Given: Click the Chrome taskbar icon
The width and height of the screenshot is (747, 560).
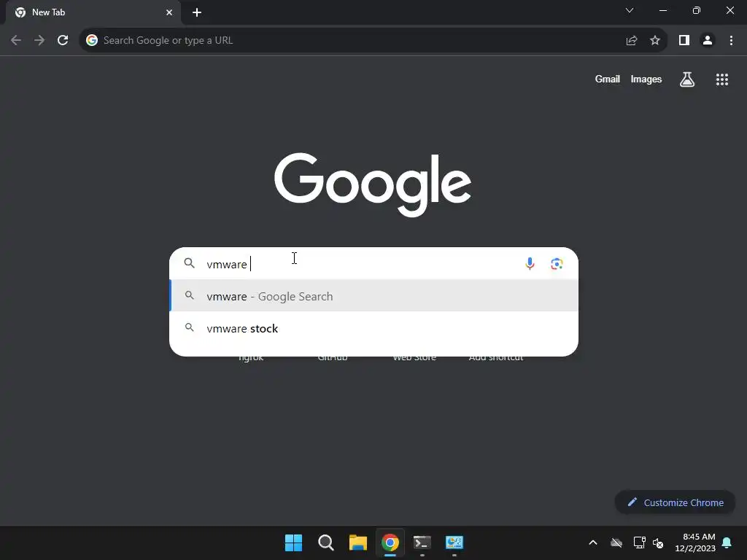Looking at the screenshot, I should [x=390, y=542].
